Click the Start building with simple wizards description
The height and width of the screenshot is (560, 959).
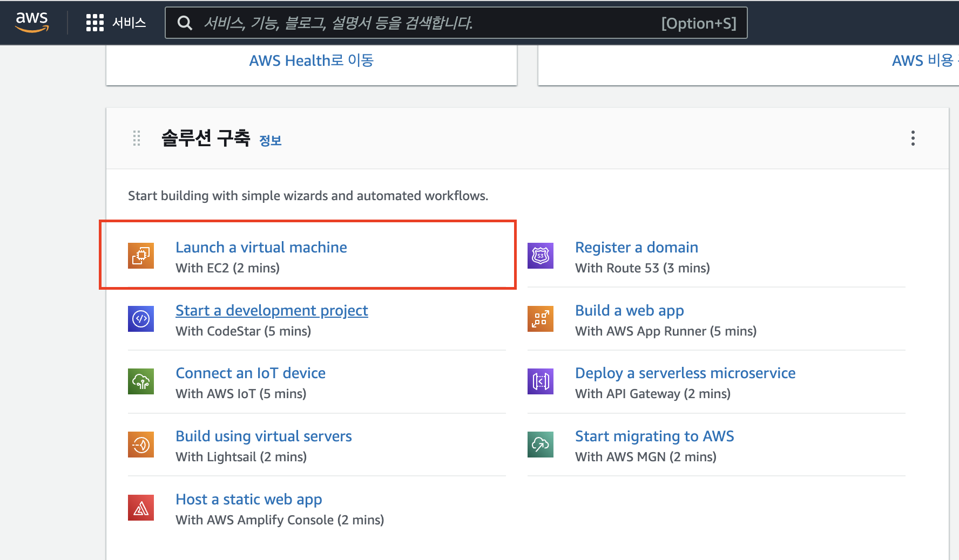308,196
